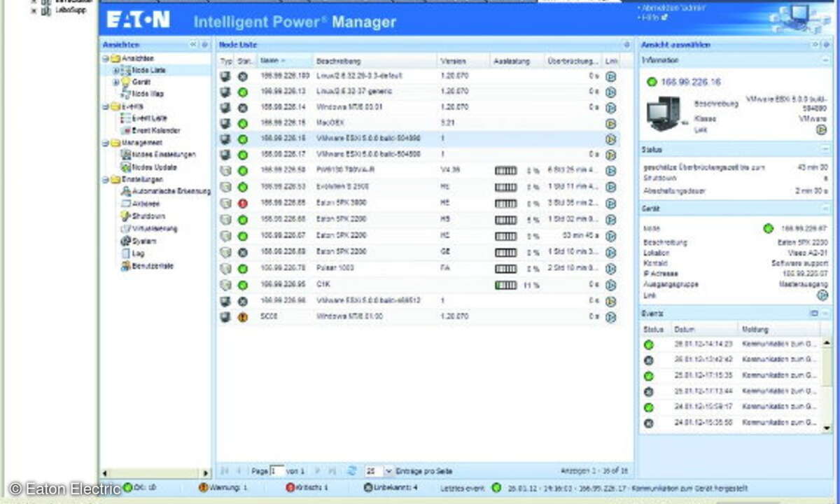This screenshot has height=504, width=840.
Task: Click the Ansichten panel settings icon
Action: (204, 44)
